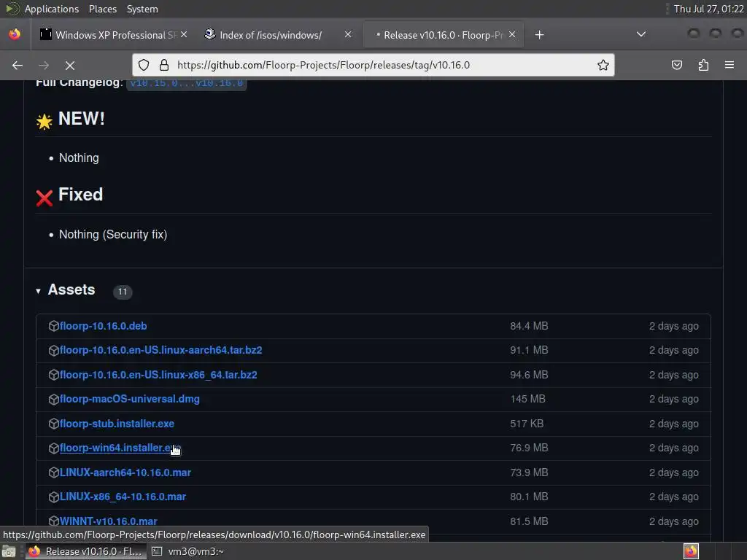Click the 84.4 MB size text

[x=529, y=326]
